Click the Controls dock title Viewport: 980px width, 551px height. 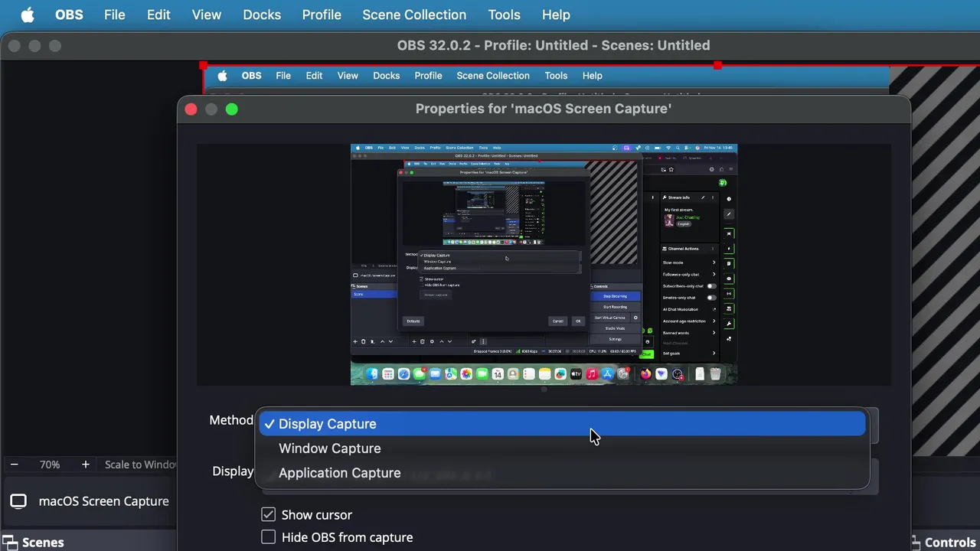950,543
